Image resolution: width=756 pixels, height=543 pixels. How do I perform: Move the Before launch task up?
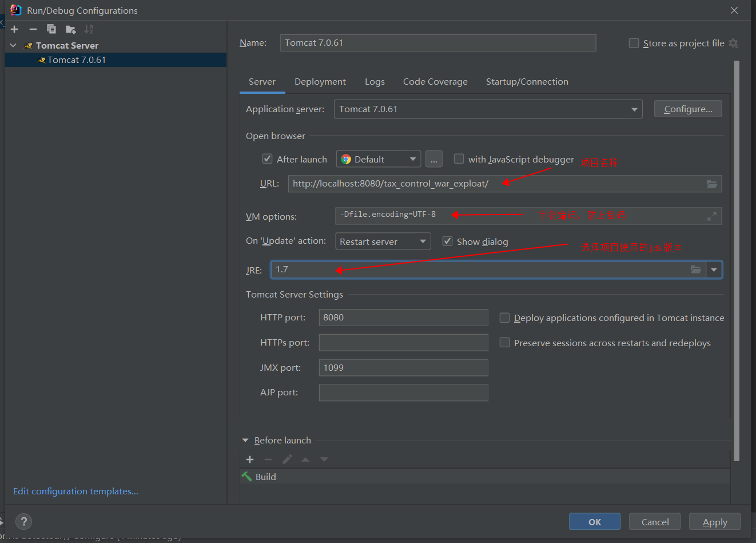click(305, 459)
